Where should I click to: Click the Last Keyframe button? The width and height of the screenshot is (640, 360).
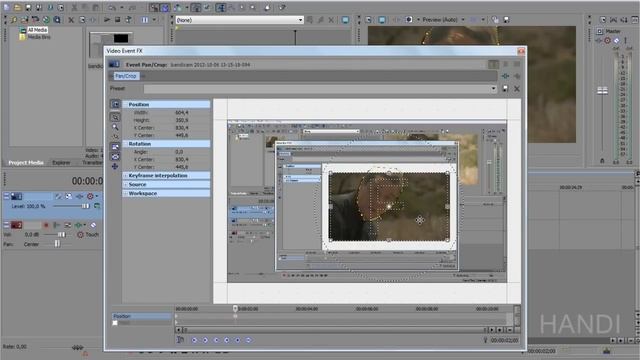pyautogui.click(x=227, y=340)
